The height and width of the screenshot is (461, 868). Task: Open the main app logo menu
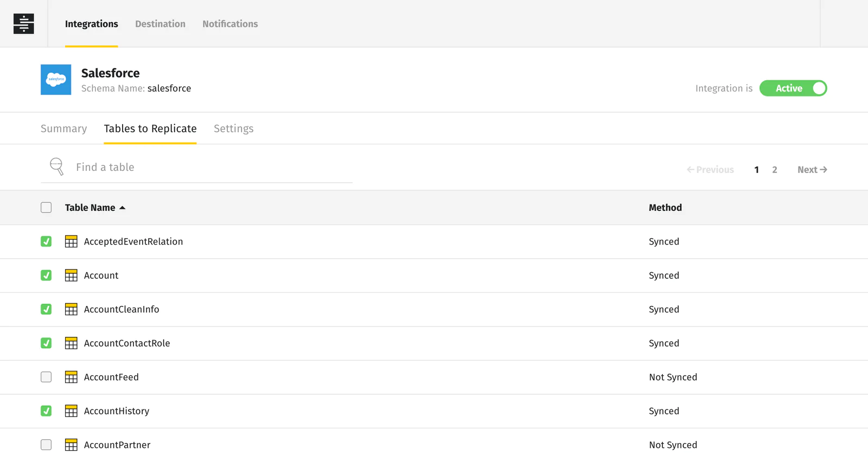pos(23,23)
